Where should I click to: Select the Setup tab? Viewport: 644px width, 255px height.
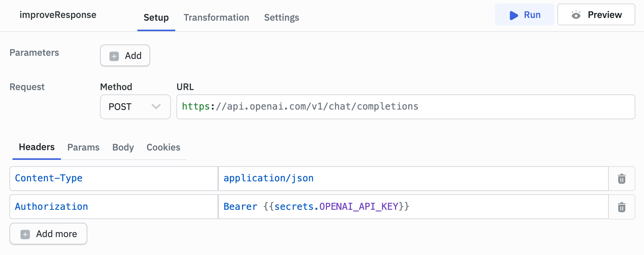point(156,18)
